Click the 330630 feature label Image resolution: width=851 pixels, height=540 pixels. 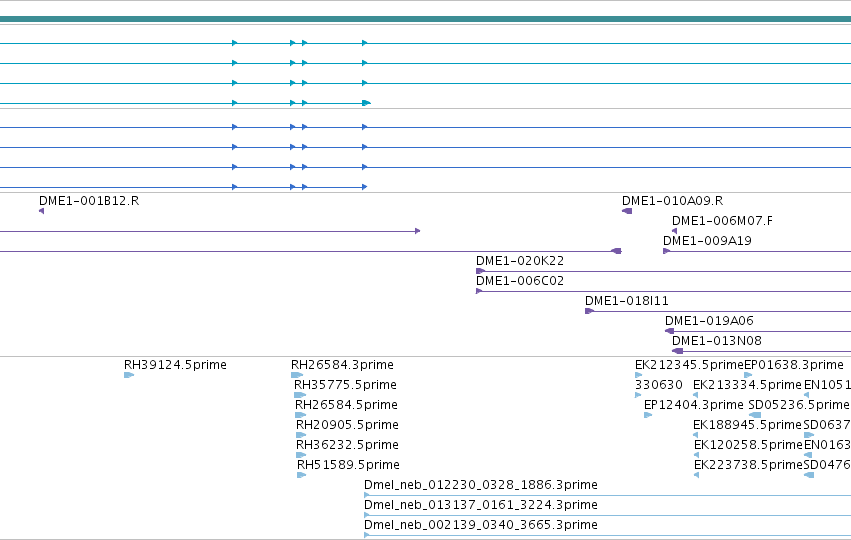coord(659,385)
